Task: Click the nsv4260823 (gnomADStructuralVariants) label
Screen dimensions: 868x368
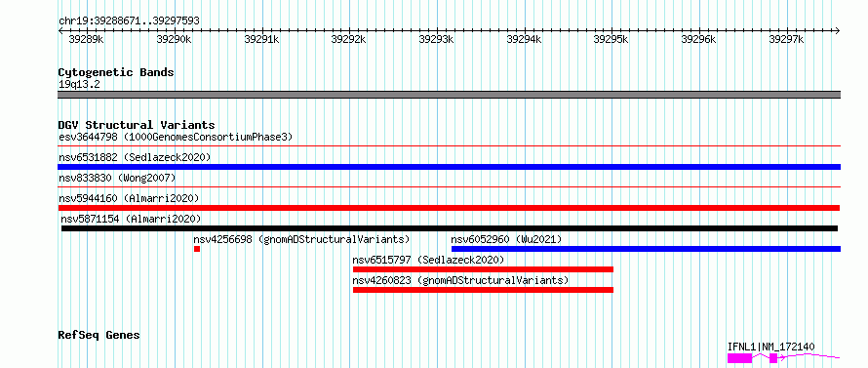Action: click(460, 280)
